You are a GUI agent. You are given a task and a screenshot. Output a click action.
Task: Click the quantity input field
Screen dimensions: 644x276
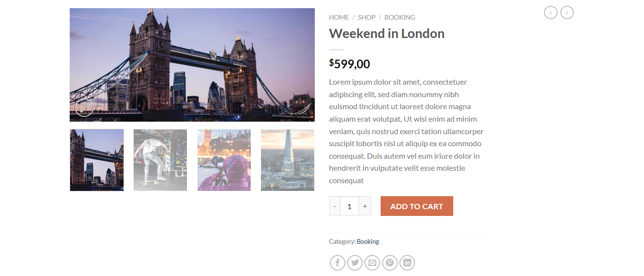point(349,206)
